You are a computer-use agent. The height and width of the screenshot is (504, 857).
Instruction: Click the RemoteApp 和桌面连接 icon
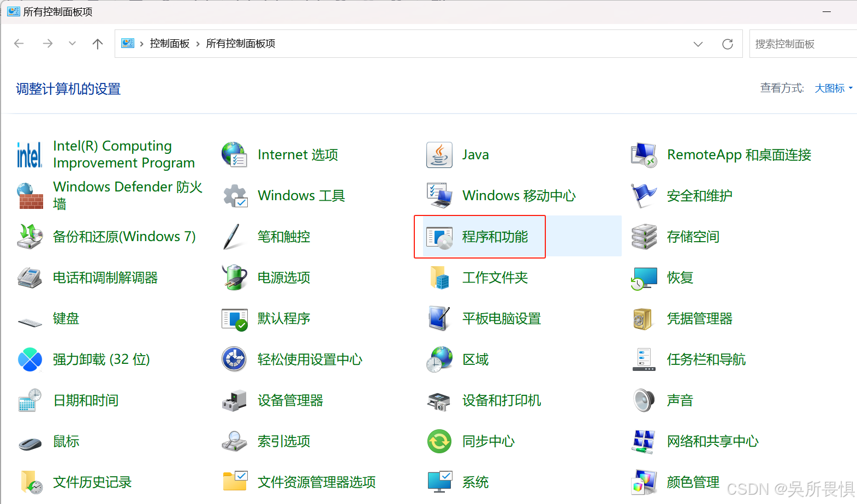click(644, 155)
